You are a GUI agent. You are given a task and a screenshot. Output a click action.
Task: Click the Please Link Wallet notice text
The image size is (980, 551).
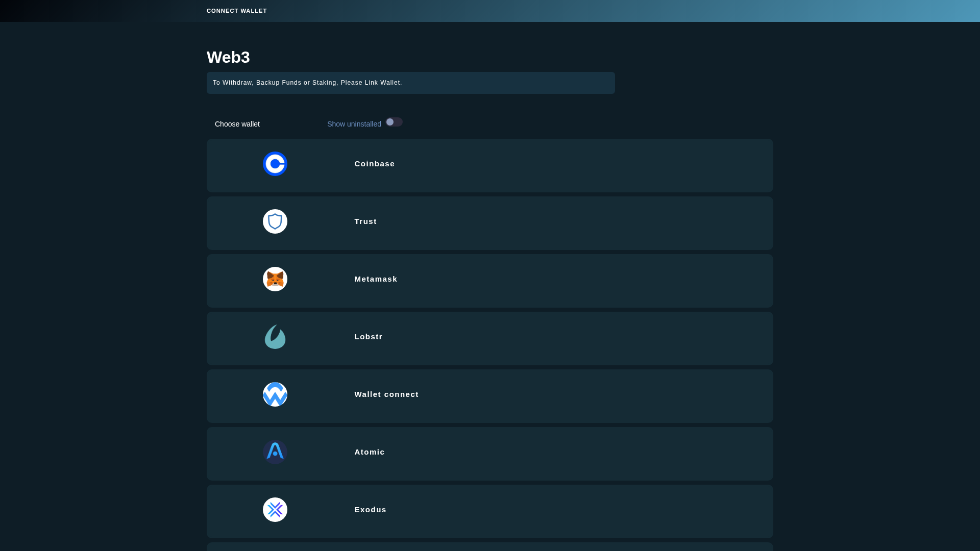[307, 83]
